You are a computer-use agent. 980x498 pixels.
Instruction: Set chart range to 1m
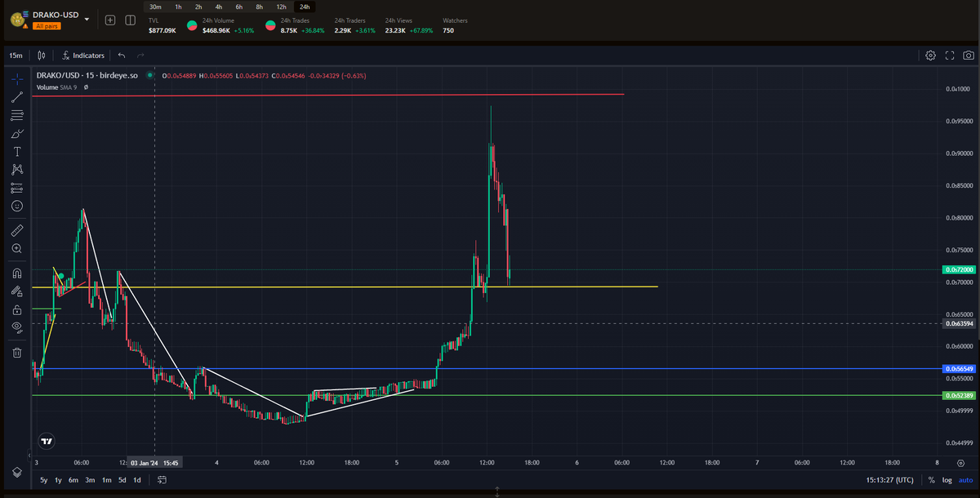coord(106,480)
